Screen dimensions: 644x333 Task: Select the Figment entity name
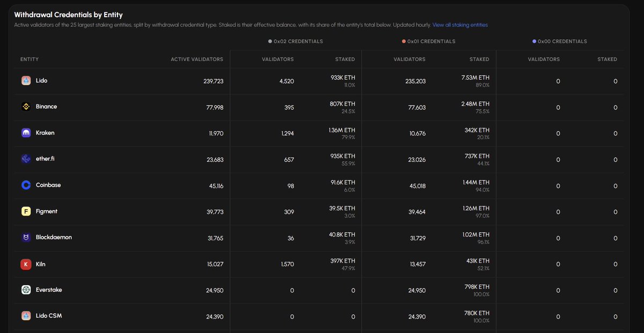[x=47, y=211]
